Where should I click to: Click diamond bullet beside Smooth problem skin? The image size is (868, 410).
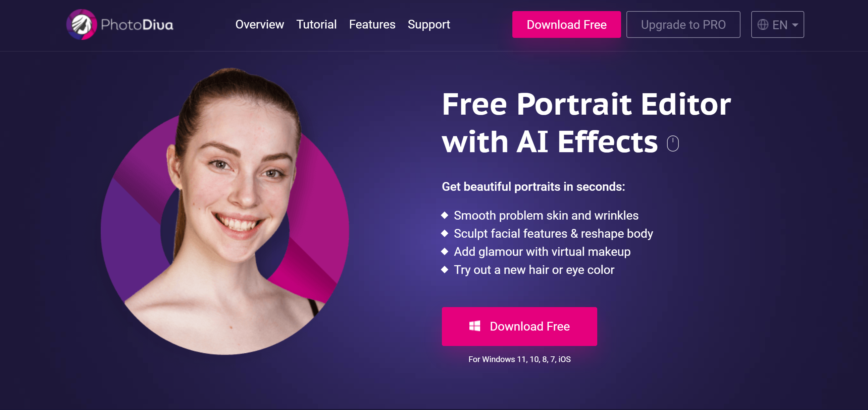pos(445,215)
